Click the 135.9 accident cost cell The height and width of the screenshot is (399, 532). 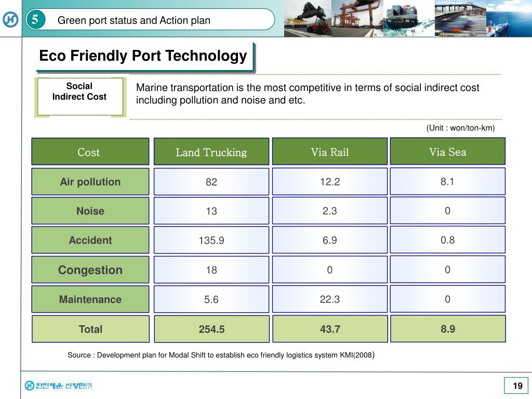[211, 240]
